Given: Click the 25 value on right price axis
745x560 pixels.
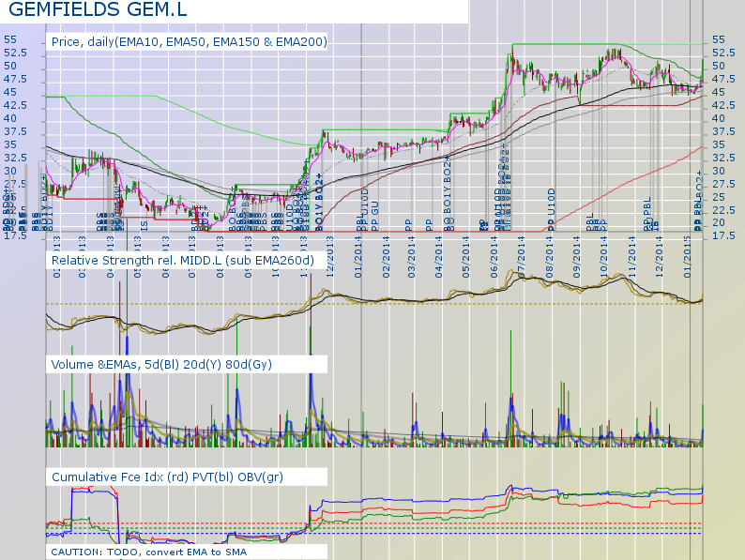Looking at the screenshot, I should click(719, 197).
